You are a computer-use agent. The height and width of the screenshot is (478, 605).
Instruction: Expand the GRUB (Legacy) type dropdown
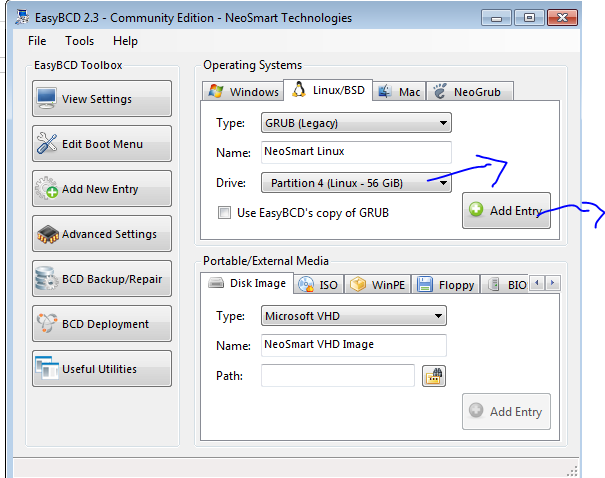356,123
